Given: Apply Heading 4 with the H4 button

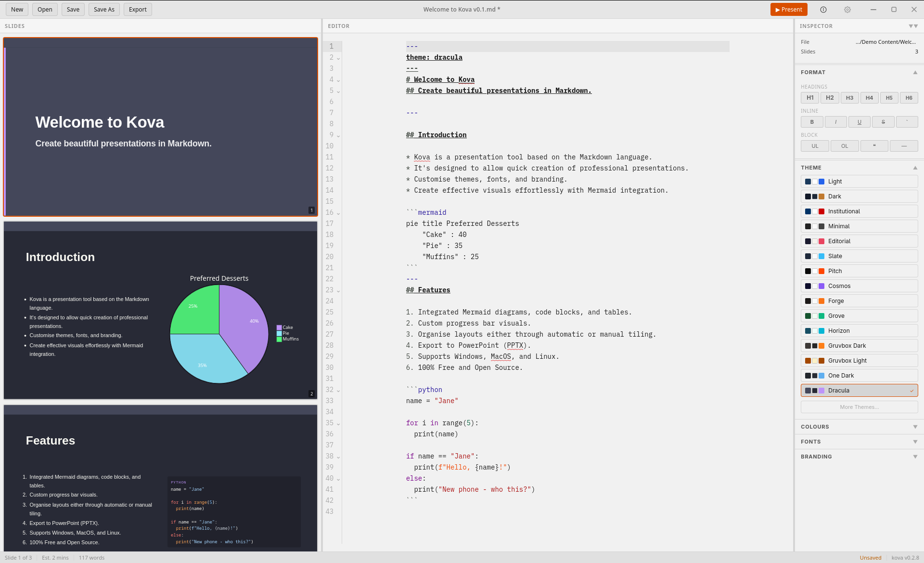Looking at the screenshot, I should tap(869, 98).
